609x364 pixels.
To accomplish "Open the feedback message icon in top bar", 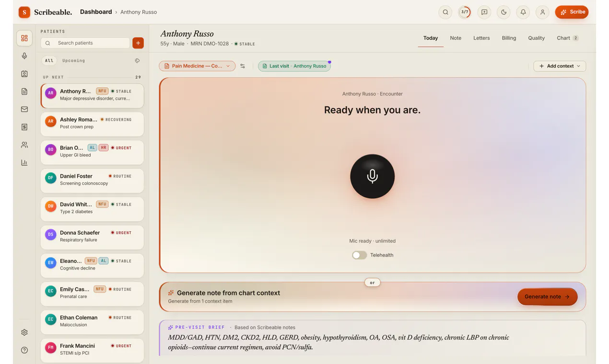I will (484, 12).
